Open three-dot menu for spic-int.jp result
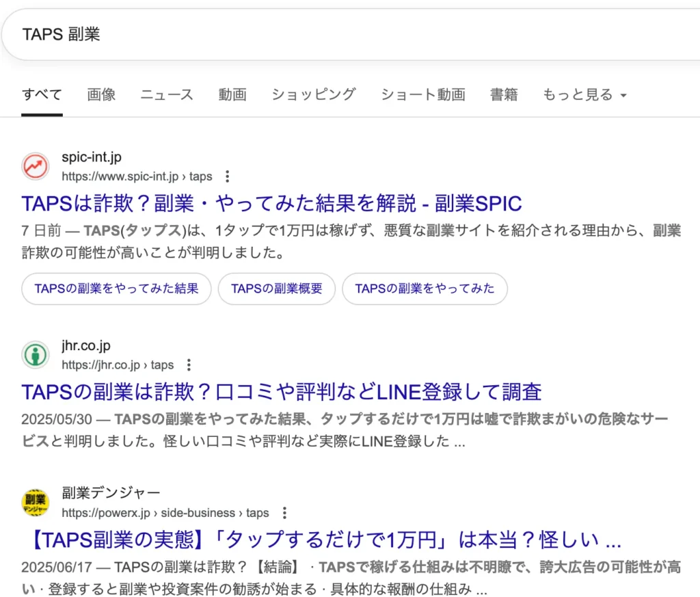 228,176
